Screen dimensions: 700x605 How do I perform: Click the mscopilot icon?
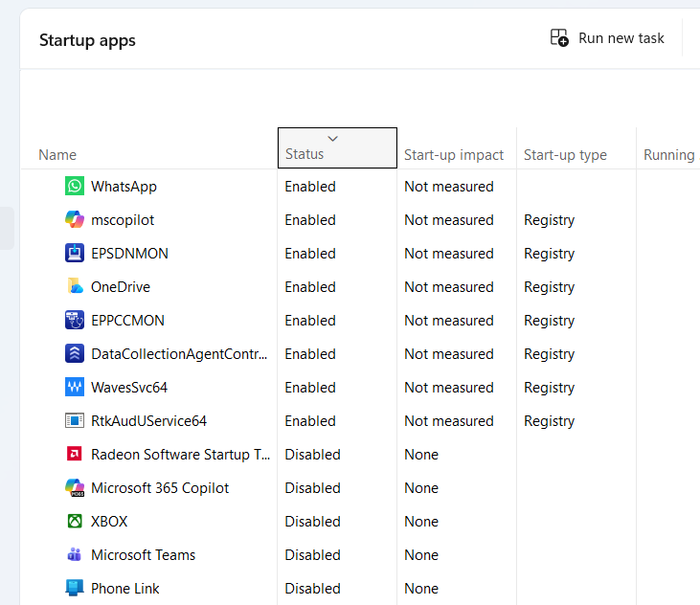(x=75, y=219)
